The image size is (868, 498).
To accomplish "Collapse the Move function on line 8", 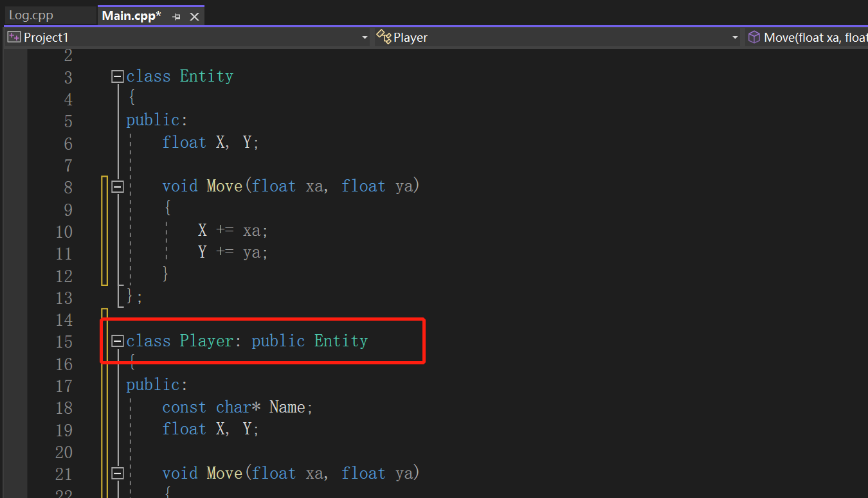I will [117, 186].
